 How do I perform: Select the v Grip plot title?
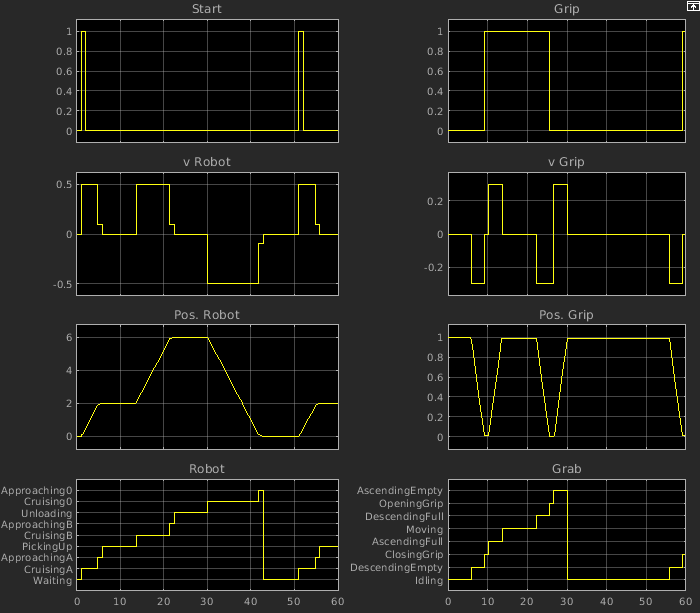click(x=566, y=162)
